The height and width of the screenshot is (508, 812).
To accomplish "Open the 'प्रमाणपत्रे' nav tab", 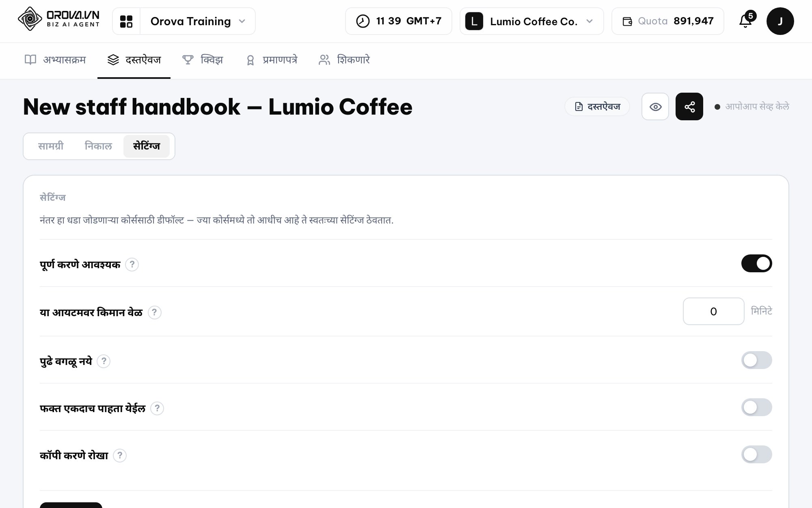I will coord(271,60).
